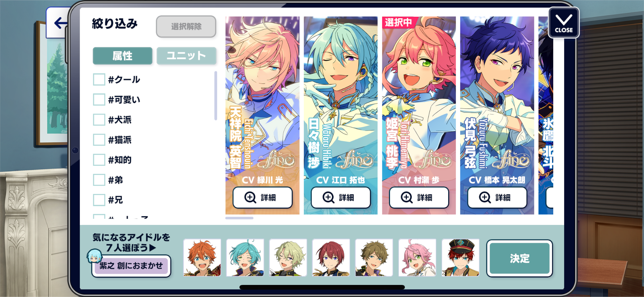Select the pink-haired idol avatar slot
Screen dimensions: 644x297
417,258
